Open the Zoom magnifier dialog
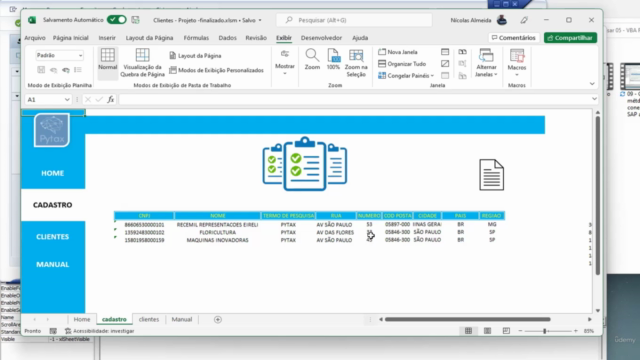The image size is (640, 360). pyautogui.click(x=312, y=60)
